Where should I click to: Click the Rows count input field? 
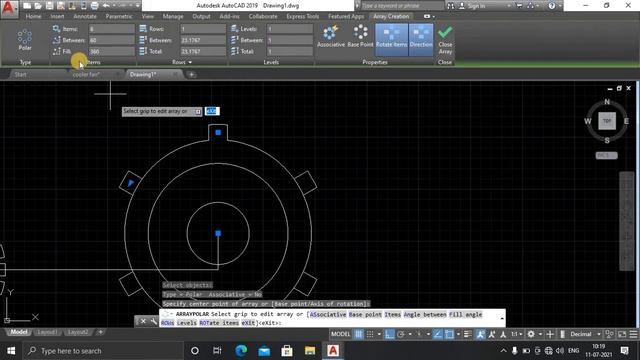pos(203,29)
